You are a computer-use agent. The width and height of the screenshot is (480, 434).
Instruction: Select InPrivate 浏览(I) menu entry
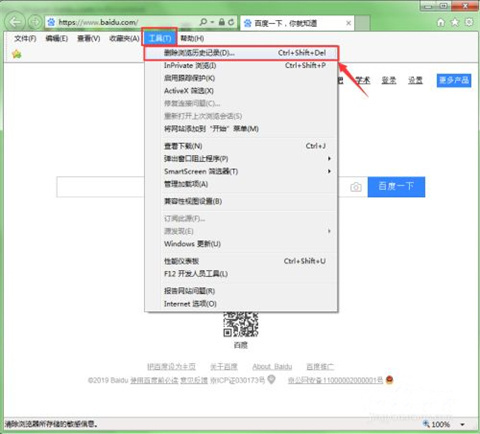241,66
